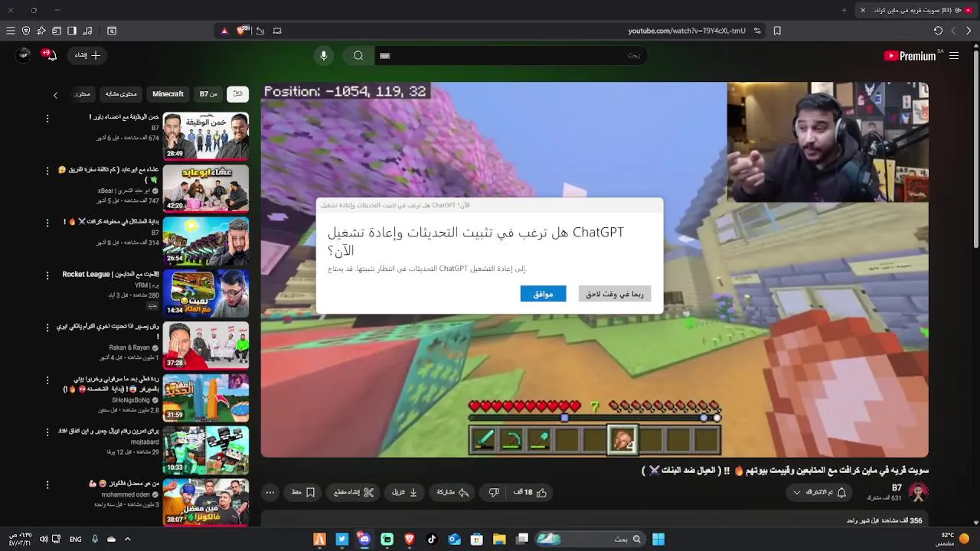980x551 pixels.
Task: Click the youtube.com address bar URL
Action: click(687, 31)
